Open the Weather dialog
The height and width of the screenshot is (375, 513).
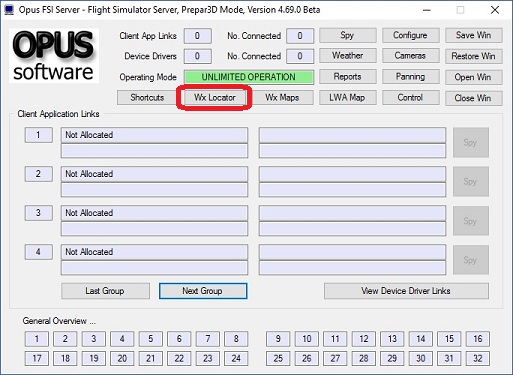[x=347, y=56]
